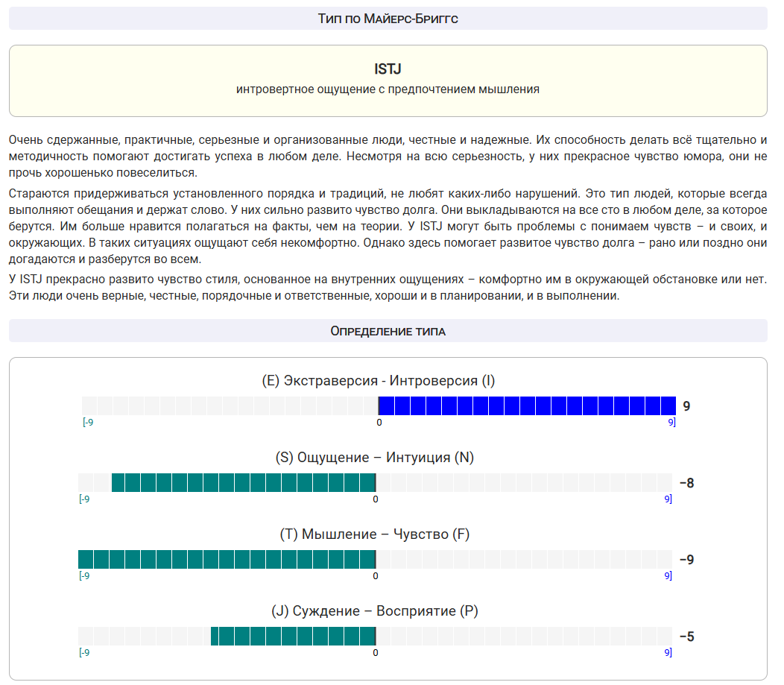Click the '0' midpoint label under Extraversion-Introversion bar
784x685 pixels.
coord(379,423)
